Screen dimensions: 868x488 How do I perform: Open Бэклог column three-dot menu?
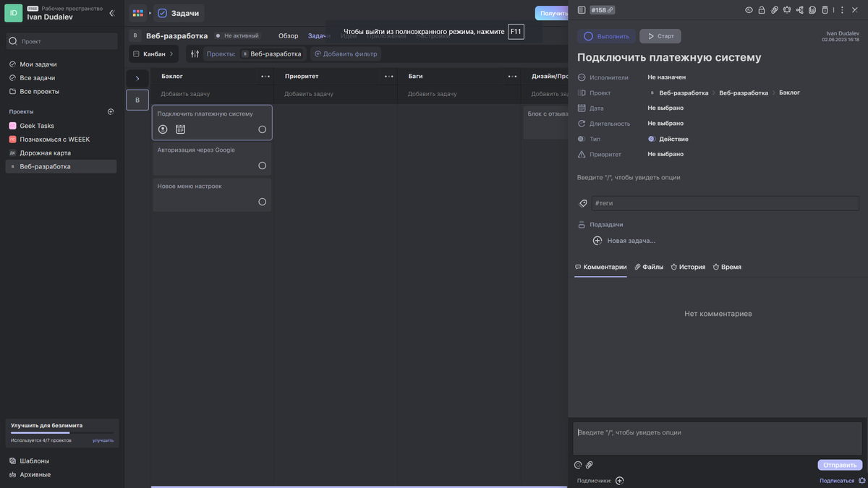265,76
